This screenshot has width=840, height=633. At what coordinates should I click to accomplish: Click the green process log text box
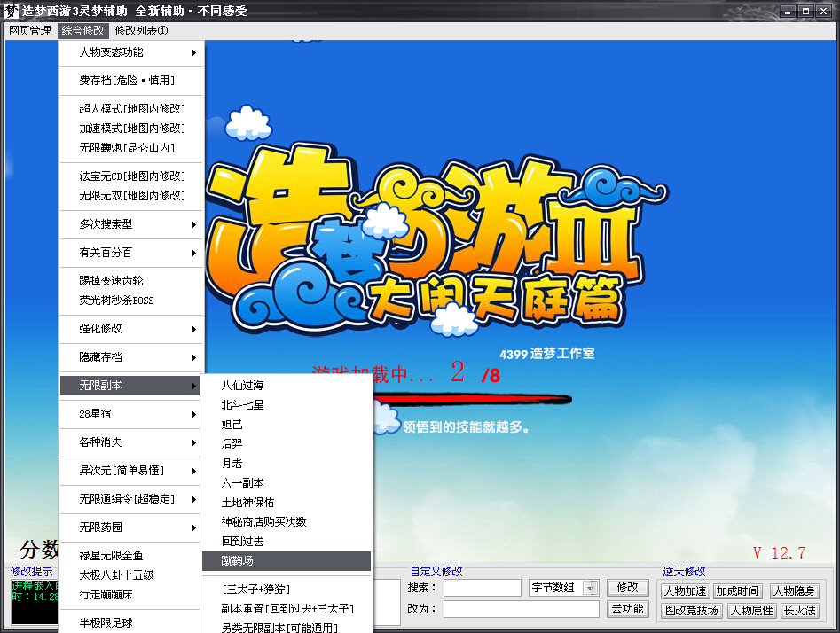35,602
